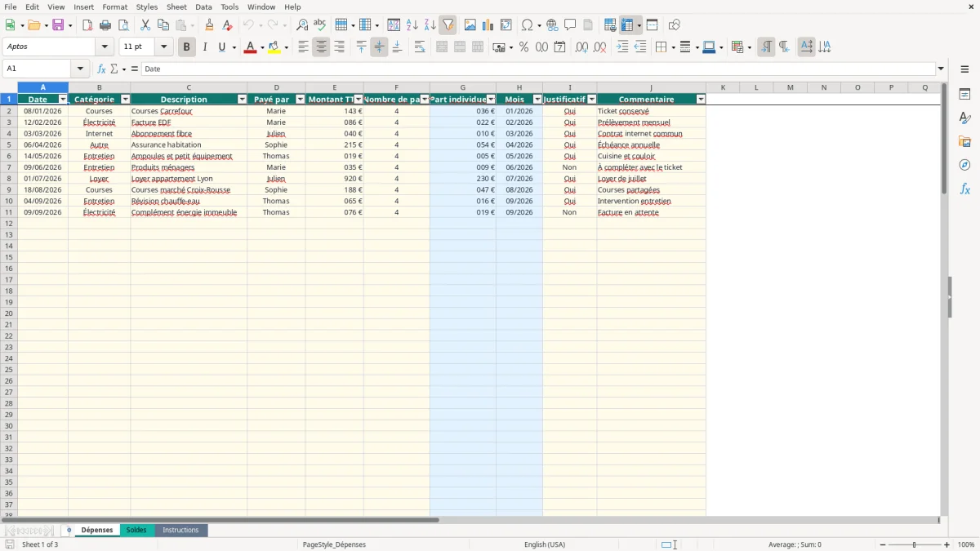The image size is (980, 551).
Task: Open the Styles menu
Action: (x=147, y=7)
